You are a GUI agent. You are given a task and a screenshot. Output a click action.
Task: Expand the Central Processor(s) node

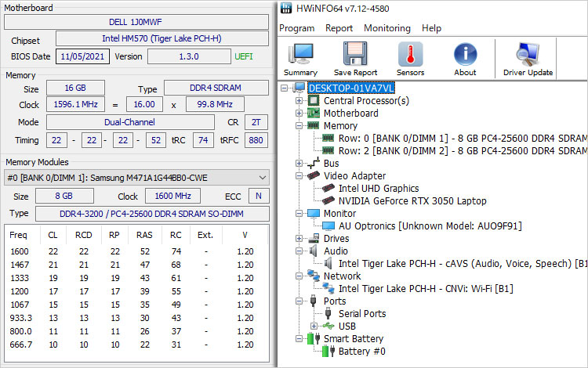click(299, 101)
